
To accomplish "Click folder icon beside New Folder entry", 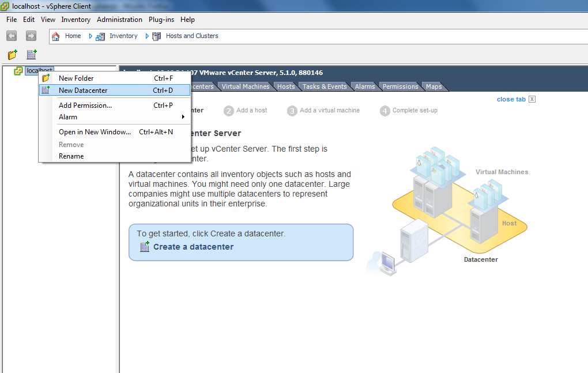I will point(46,78).
